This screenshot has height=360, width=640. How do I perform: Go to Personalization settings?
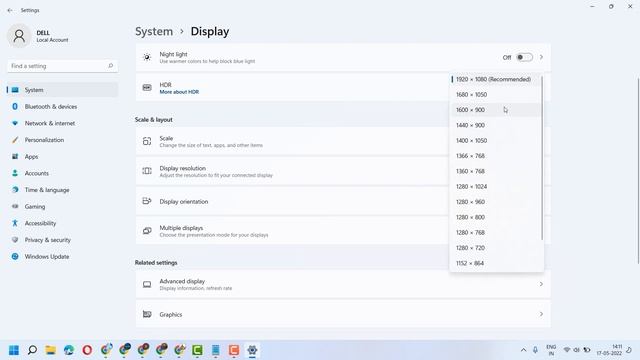[x=62, y=140]
